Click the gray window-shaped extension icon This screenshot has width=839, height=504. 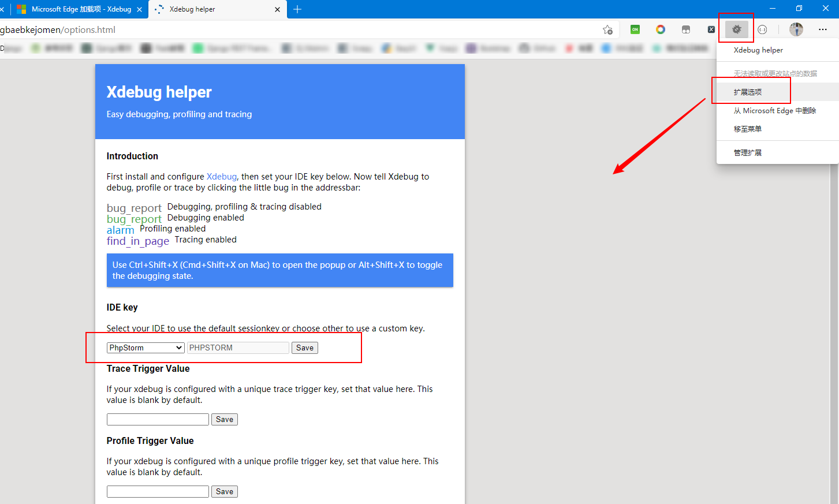tap(686, 29)
